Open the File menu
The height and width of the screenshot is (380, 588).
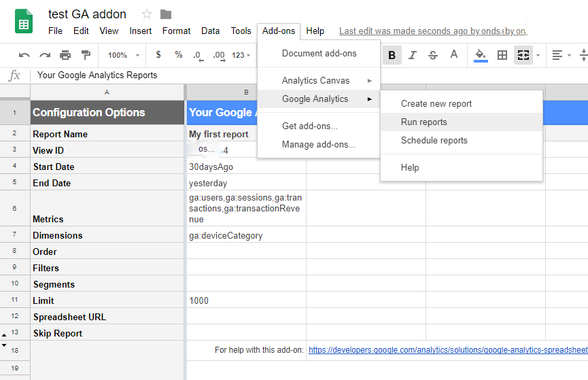55,31
